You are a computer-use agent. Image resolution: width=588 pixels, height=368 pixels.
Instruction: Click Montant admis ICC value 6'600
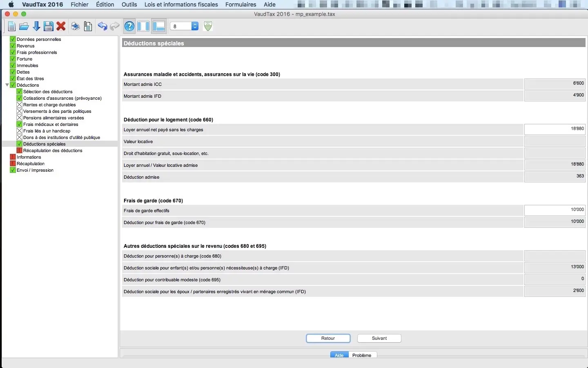click(x=555, y=84)
